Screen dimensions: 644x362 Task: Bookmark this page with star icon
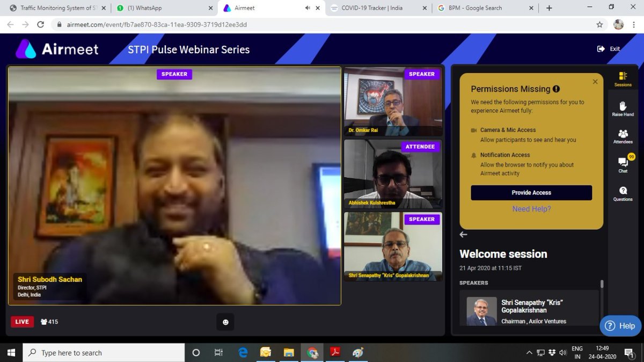click(599, 25)
